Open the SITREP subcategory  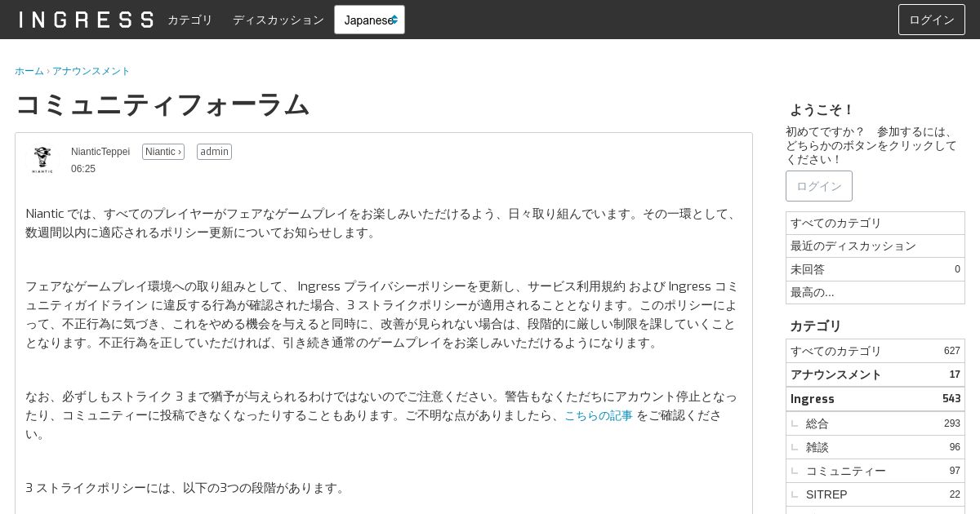tap(875, 494)
